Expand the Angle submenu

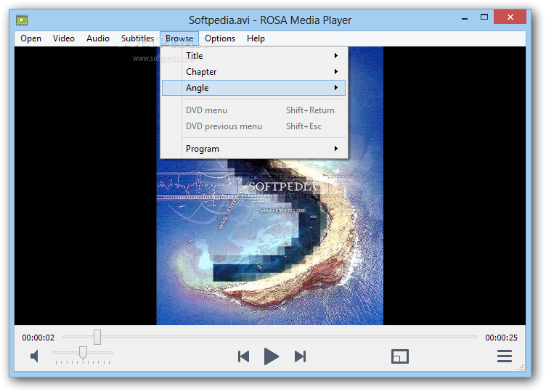point(254,88)
